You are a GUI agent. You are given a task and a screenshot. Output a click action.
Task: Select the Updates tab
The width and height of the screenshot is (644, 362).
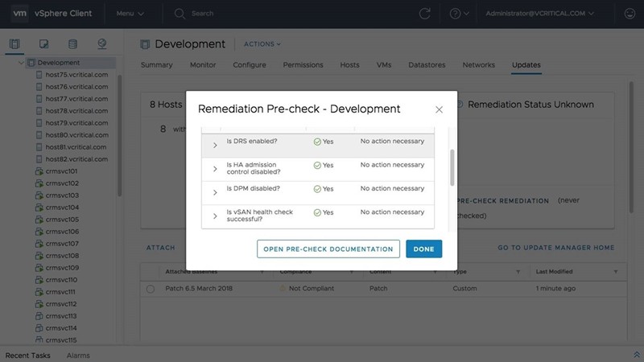pyautogui.click(x=526, y=65)
